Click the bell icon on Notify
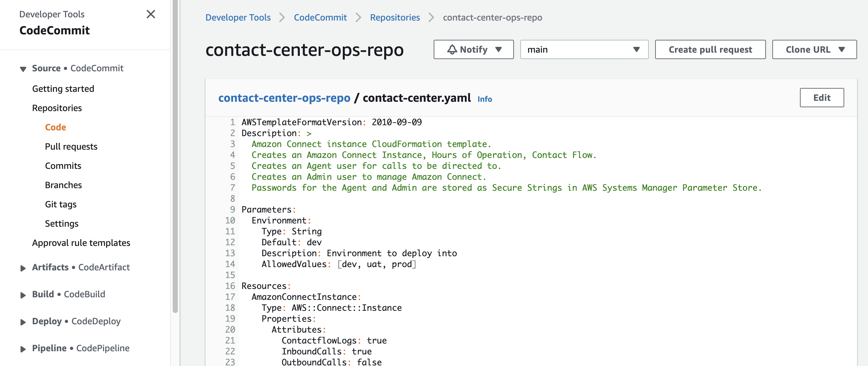The height and width of the screenshot is (366, 868). point(452,49)
